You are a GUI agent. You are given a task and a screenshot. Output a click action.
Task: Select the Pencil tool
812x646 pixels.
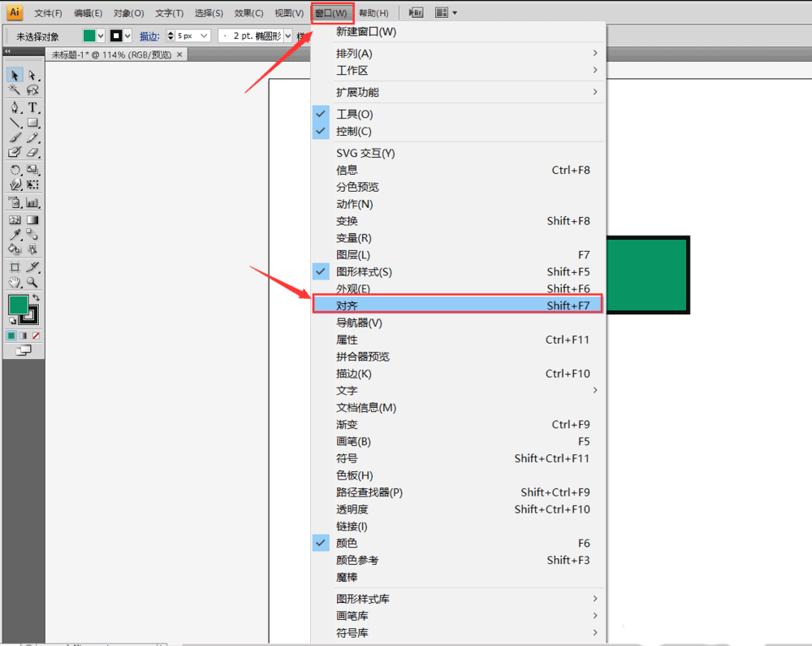(32, 138)
